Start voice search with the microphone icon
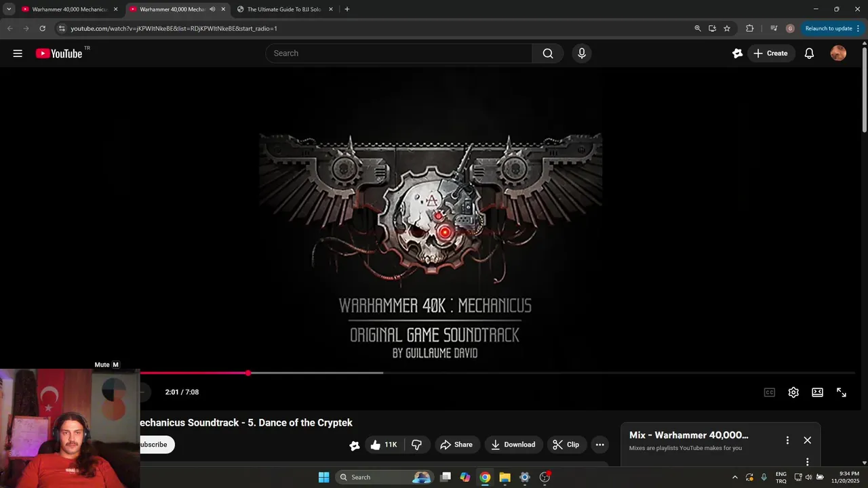Image resolution: width=868 pixels, height=488 pixels. pyautogui.click(x=581, y=54)
